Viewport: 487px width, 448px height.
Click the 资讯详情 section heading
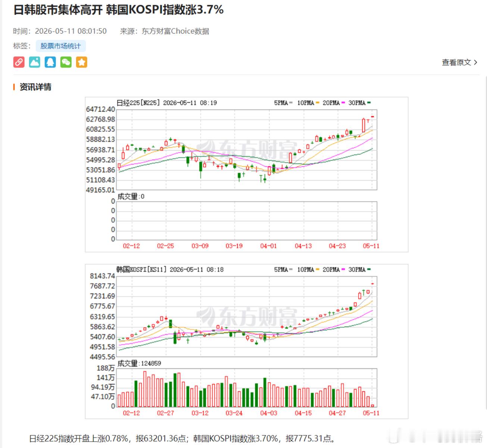coord(35,87)
